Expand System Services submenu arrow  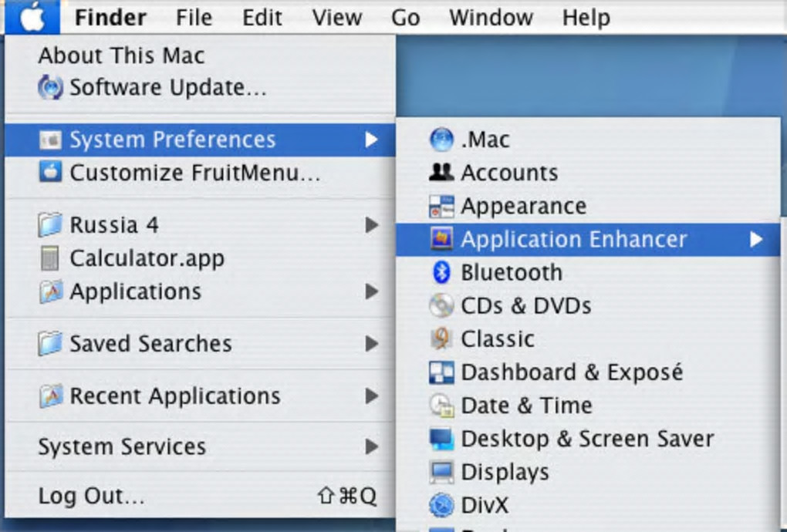pyautogui.click(x=371, y=446)
